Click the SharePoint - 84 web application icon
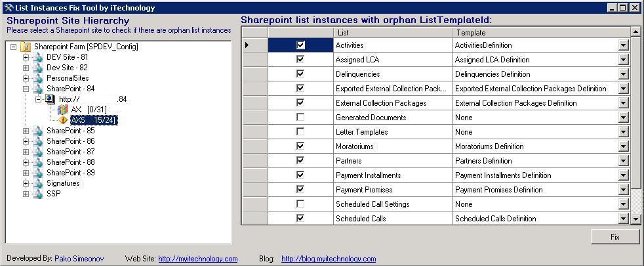644x266 pixels. coord(38,89)
